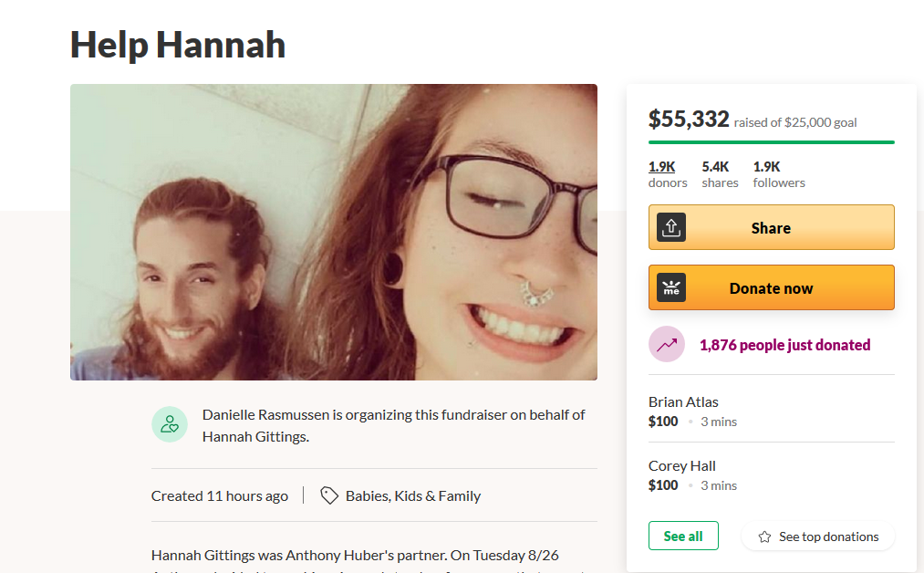This screenshot has height=573, width=924.
Task: Click the 1,876 people just donated text
Action: [784, 345]
